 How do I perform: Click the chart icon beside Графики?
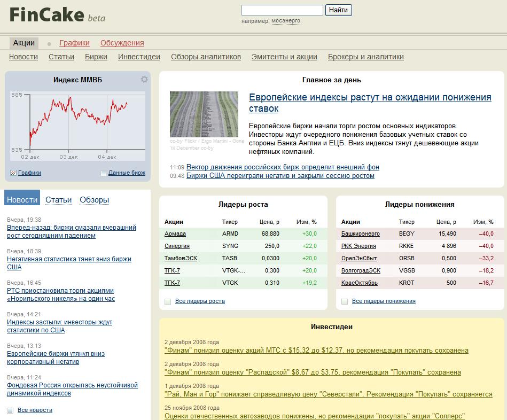[13, 173]
